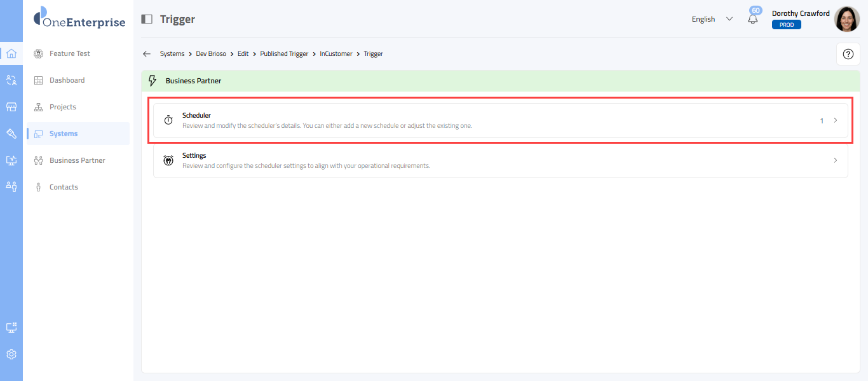868x381 pixels.
Task: Expand the Settings row chevron
Action: 836,160
